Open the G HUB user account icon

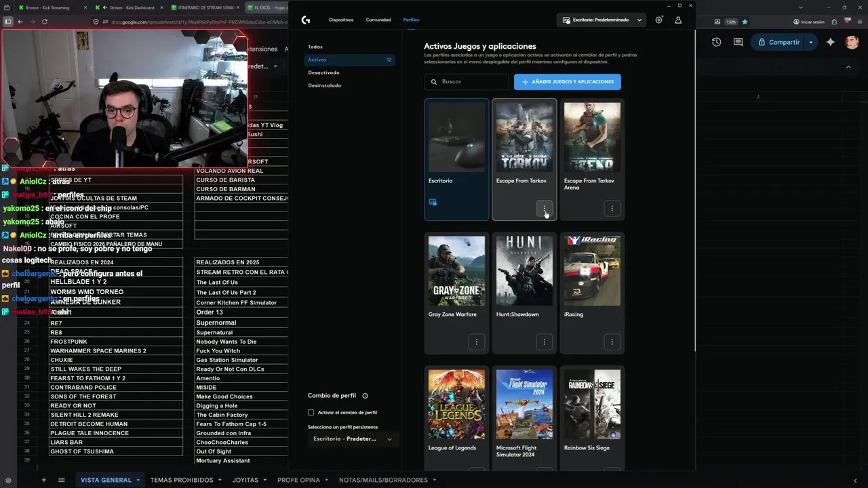678,20
